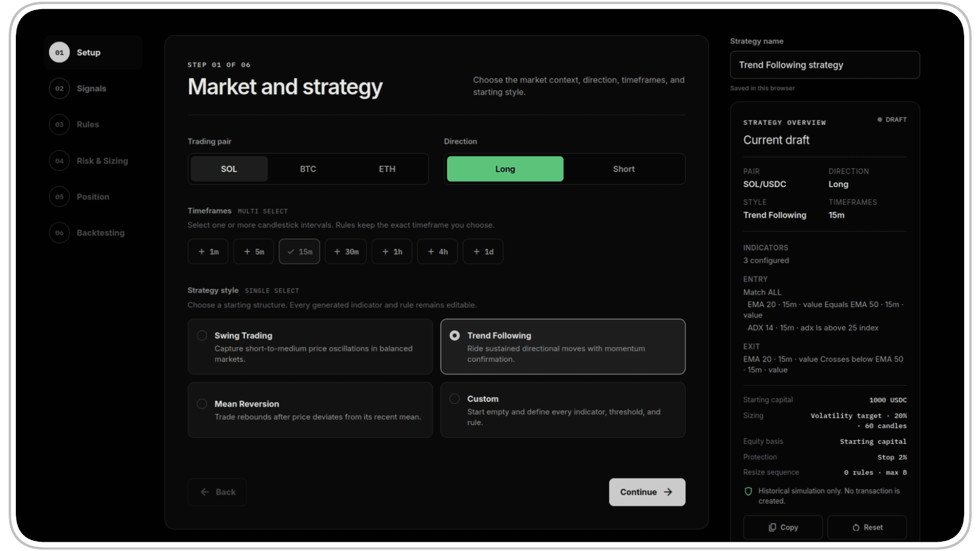
Task: Choose Short direction
Action: pos(624,169)
